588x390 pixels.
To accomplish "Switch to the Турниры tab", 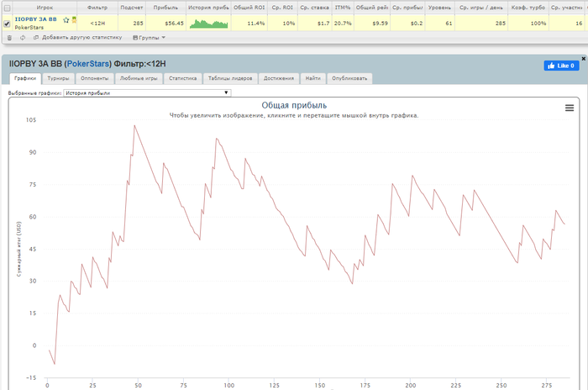I will [58, 78].
